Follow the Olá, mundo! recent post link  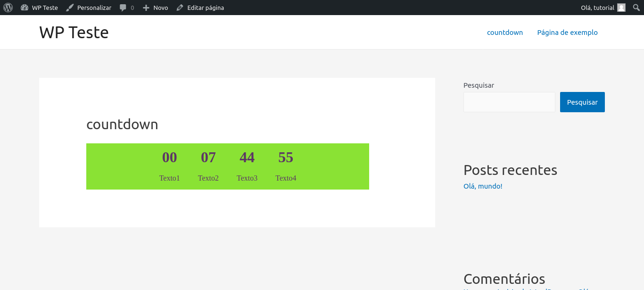(x=483, y=186)
